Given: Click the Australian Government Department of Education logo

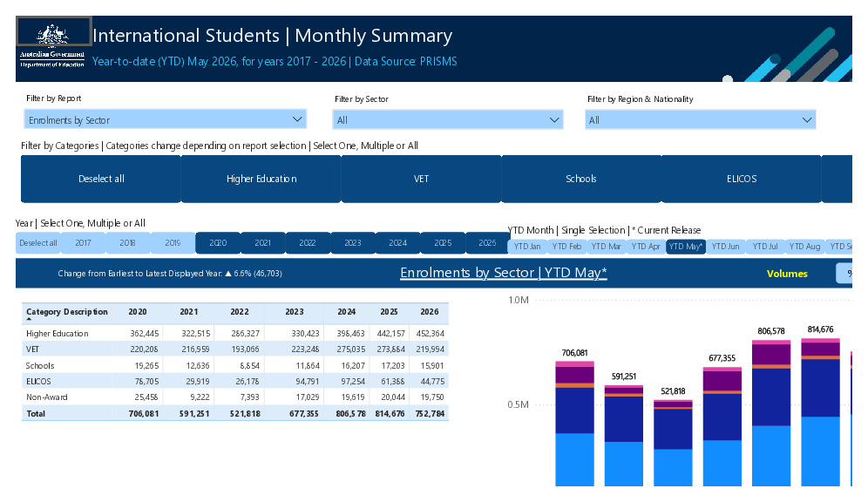Looking at the screenshot, I should click(x=53, y=45).
